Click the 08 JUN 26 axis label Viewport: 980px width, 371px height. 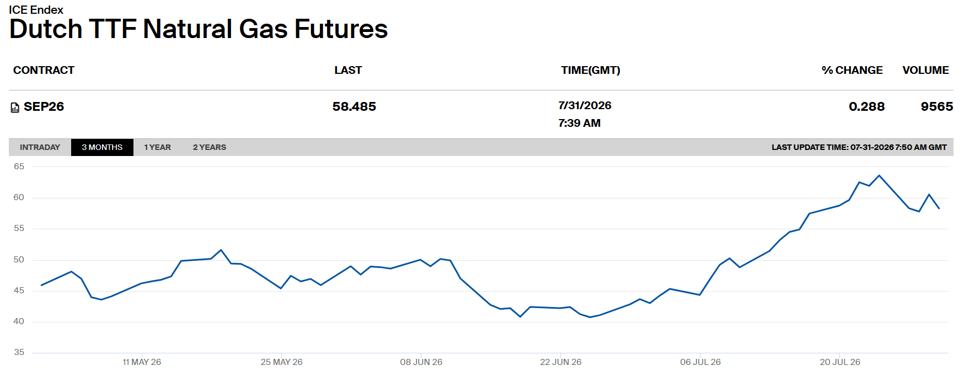421,362
